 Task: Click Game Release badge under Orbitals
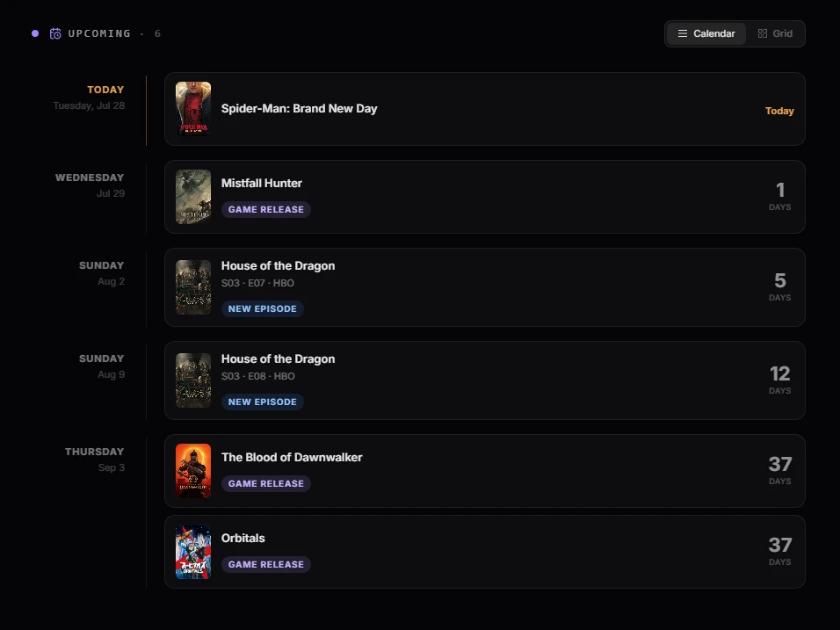coord(265,565)
